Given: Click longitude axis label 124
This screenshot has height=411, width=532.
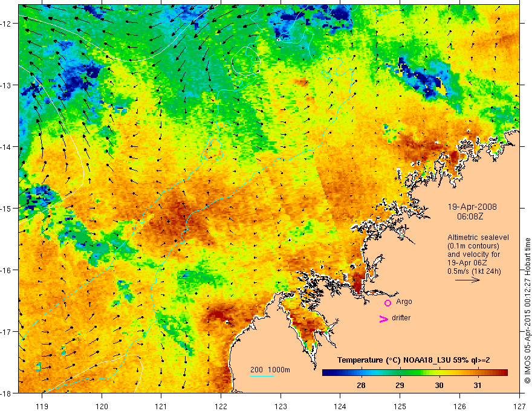Looking at the screenshot, I should 340,406.
